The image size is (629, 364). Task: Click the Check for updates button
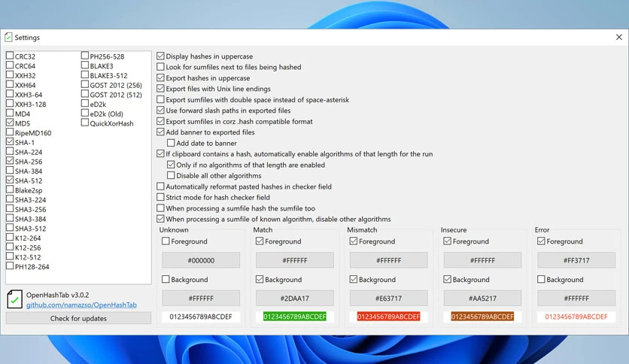[x=78, y=318]
